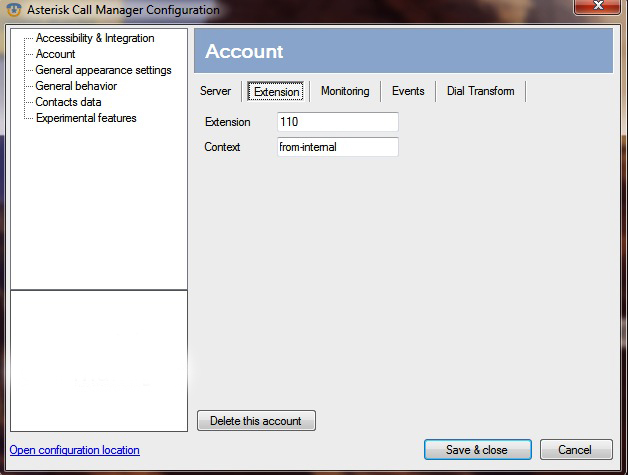Open General appearance settings
The height and width of the screenshot is (475, 628).
click(x=103, y=70)
